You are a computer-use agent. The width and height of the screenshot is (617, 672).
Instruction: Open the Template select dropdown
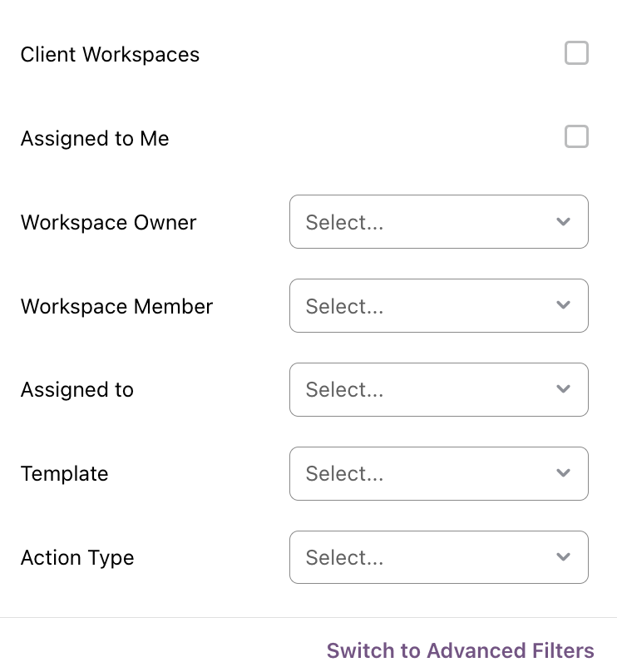[439, 473]
